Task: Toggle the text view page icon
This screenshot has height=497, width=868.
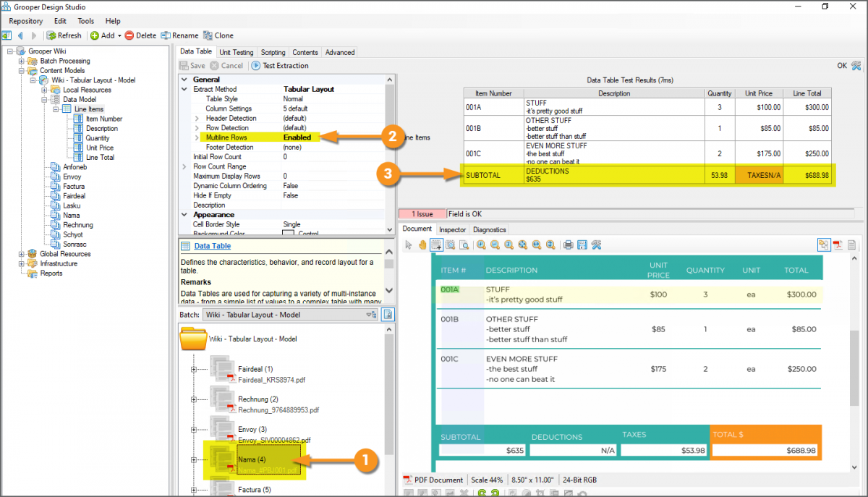Action: click(852, 245)
